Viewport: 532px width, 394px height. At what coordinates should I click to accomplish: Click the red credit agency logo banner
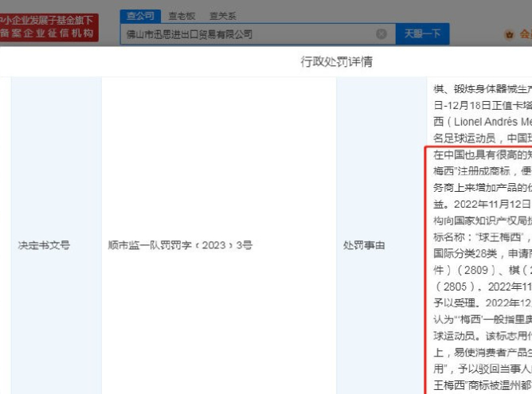(50, 25)
